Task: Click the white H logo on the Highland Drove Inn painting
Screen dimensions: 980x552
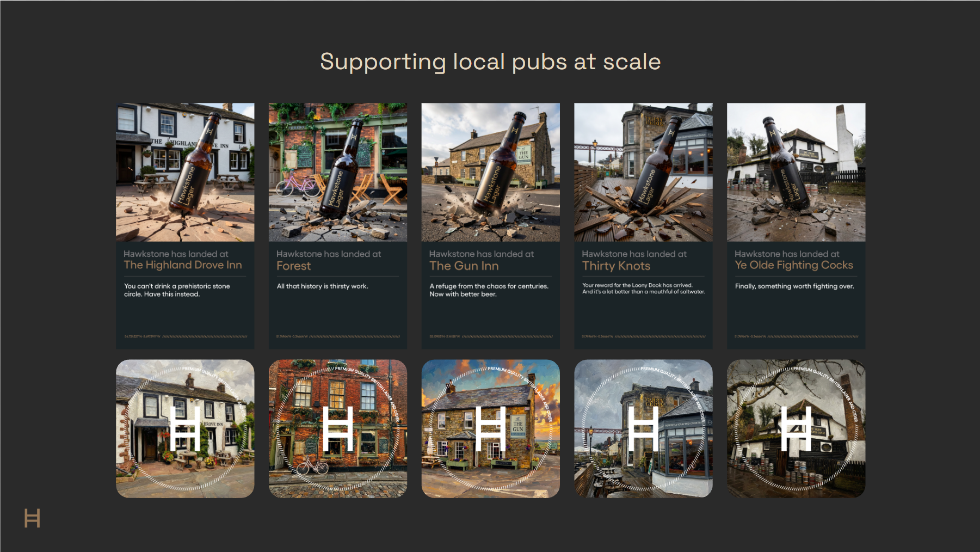Action: coord(185,428)
